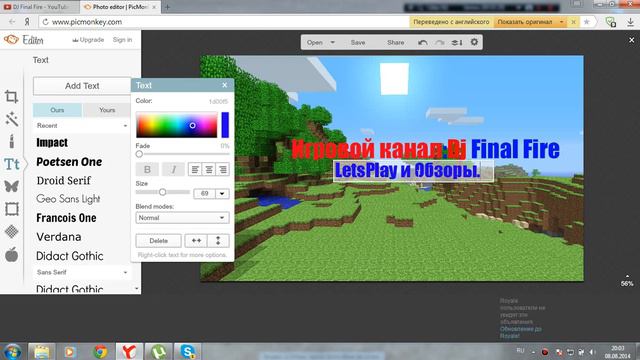Image resolution: width=640 pixels, height=360 pixels.
Task: Click the Save button
Action: pos(358,42)
